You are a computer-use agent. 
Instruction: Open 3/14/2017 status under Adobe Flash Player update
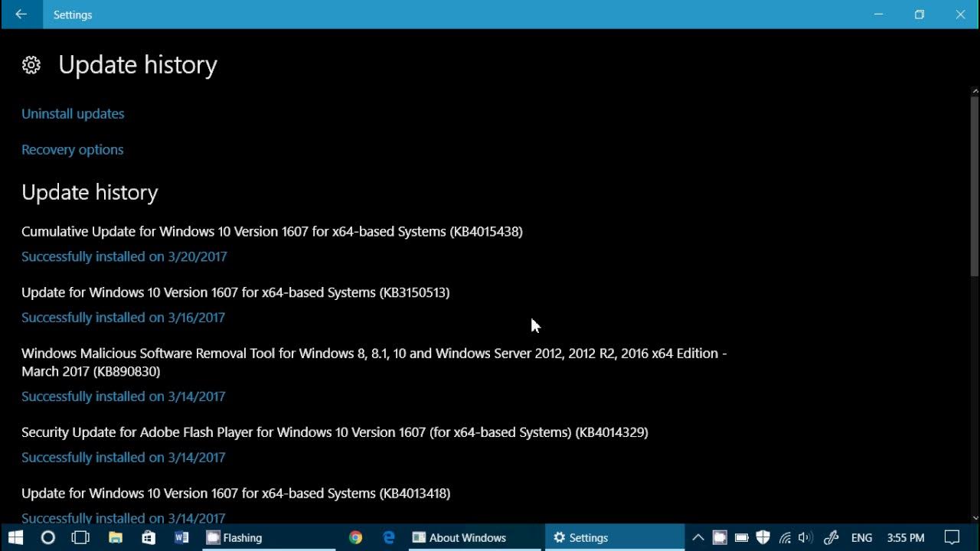123,457
